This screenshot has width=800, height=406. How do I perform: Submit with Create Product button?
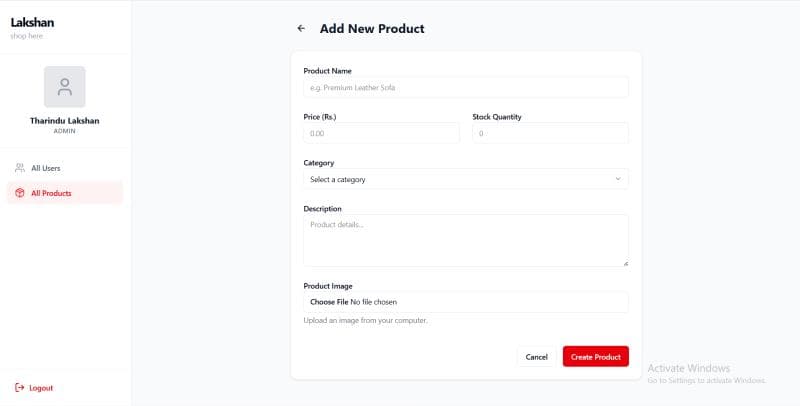596,357
